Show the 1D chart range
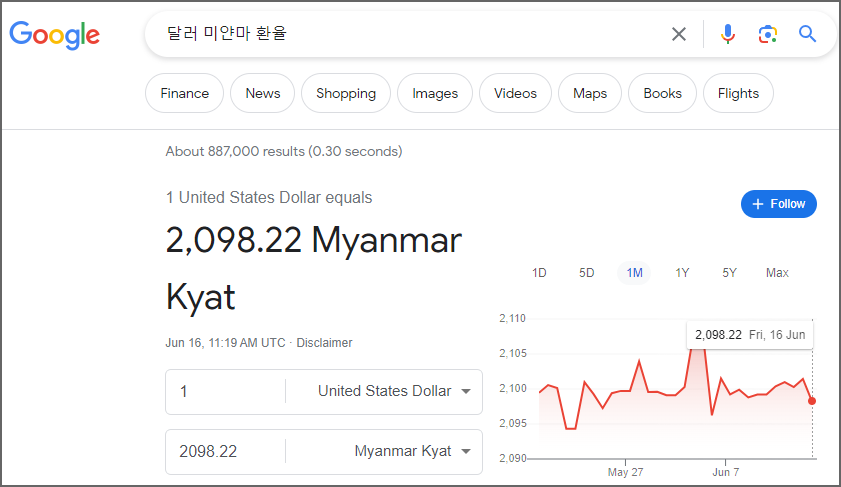The image size is (841, 487). [x=539, y=273]
